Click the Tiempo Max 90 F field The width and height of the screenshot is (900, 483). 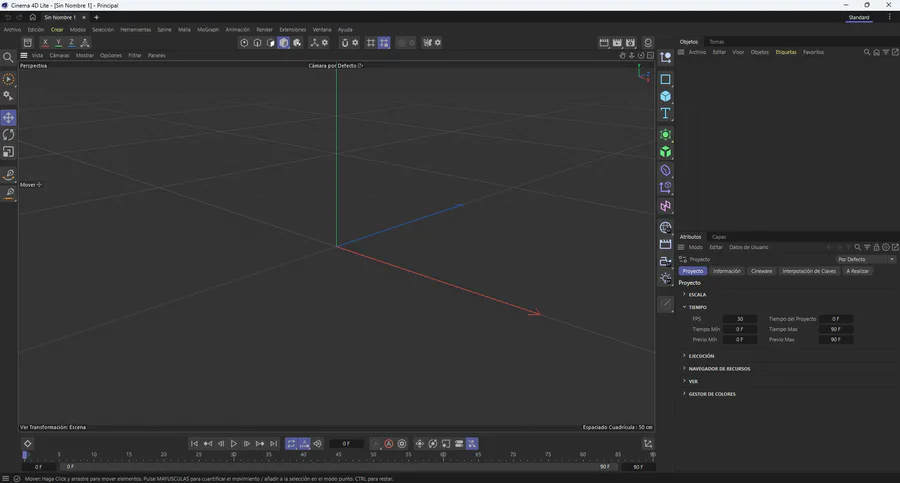coord(835,330)
